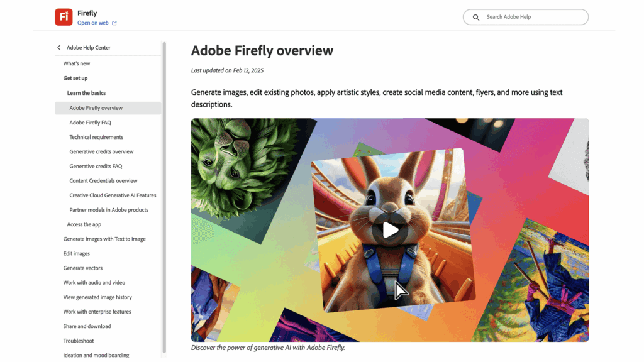644x362 pixels.
Task: Open Generative credits overview page
Action: [101, 152]
